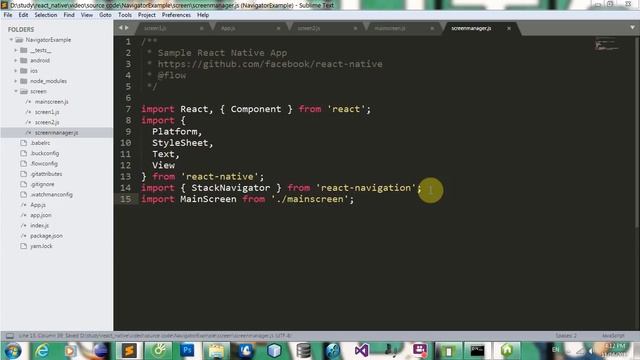This screenshot has height=360, width=640.
Task: Expand the node_modules folder
Action: tap(16, 81)
